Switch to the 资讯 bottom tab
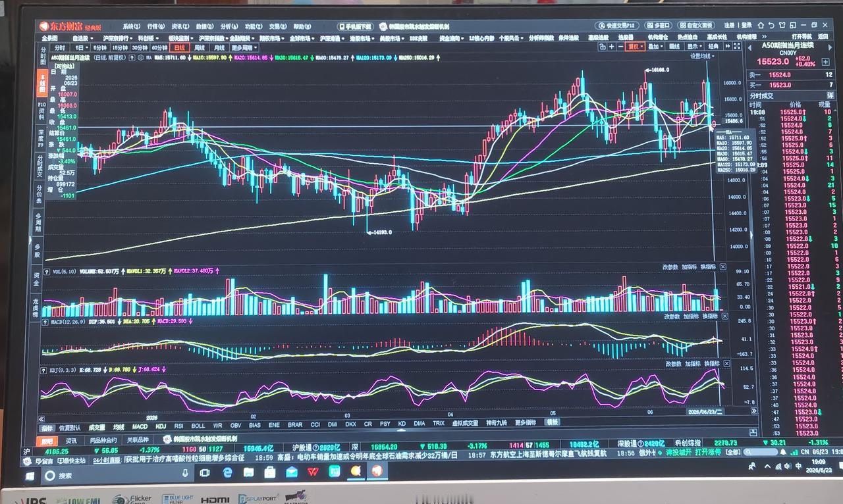843x504 pixels. coord(70,440)
